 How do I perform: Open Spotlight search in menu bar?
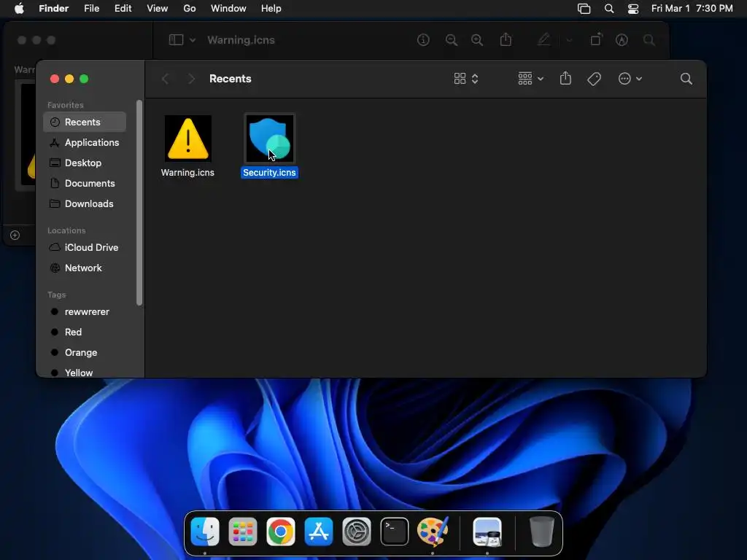click(x=609, y=9)
